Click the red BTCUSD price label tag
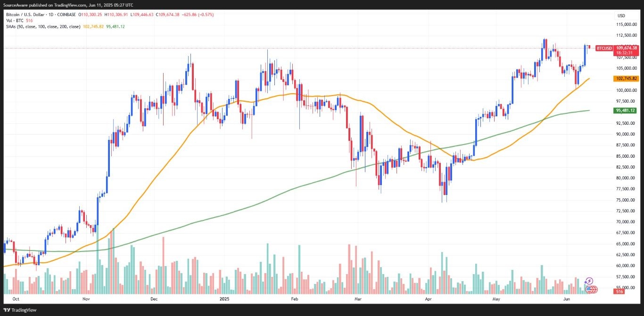The width and height of the screenshot is (644, 316). point(604,48)
